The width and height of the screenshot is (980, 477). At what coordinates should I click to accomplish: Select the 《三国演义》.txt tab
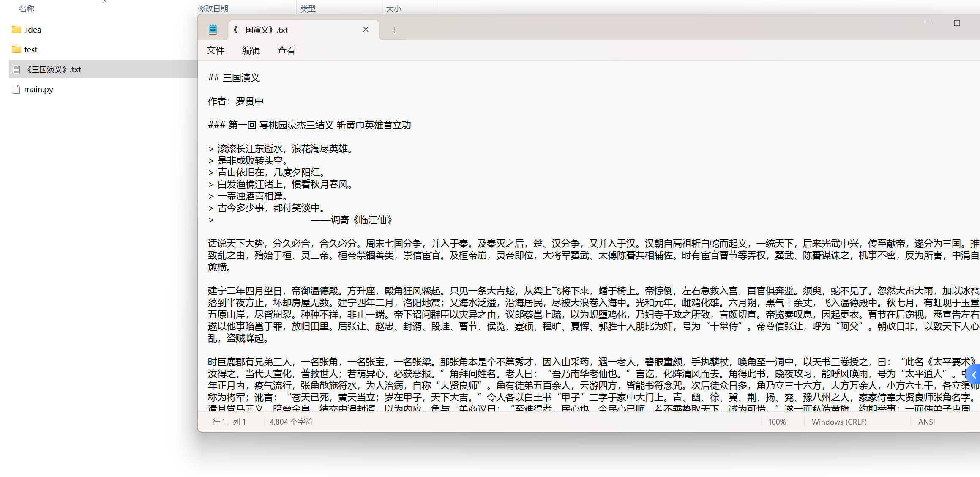(304, 30)
